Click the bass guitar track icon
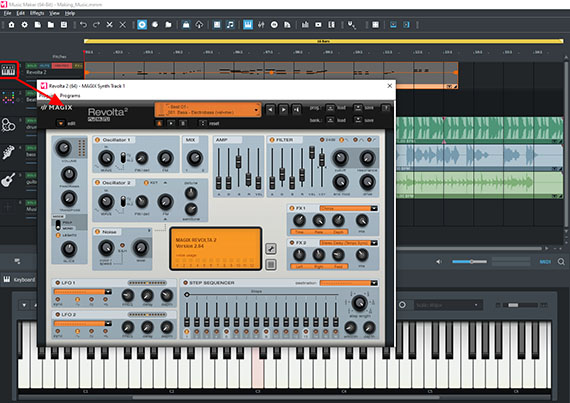This screenshot has height=403, width=570. click(8, 152)
